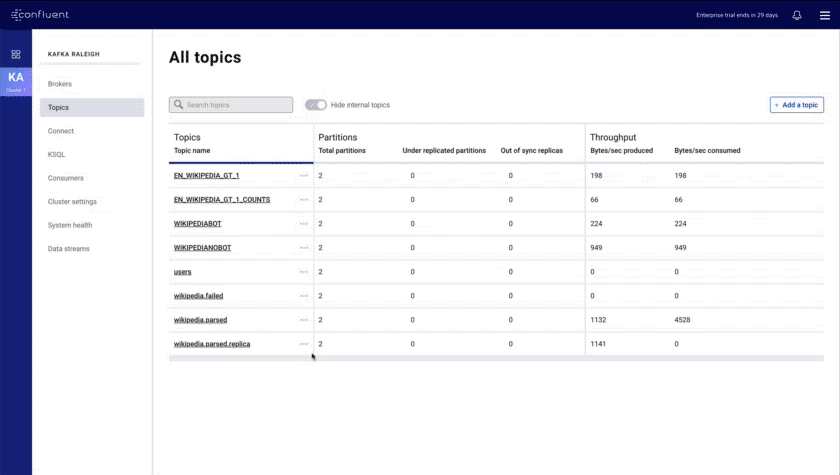The image size is (840, 475).
Task: Click horizontal scrollbar below topics table
Action: tap(496, 358)
